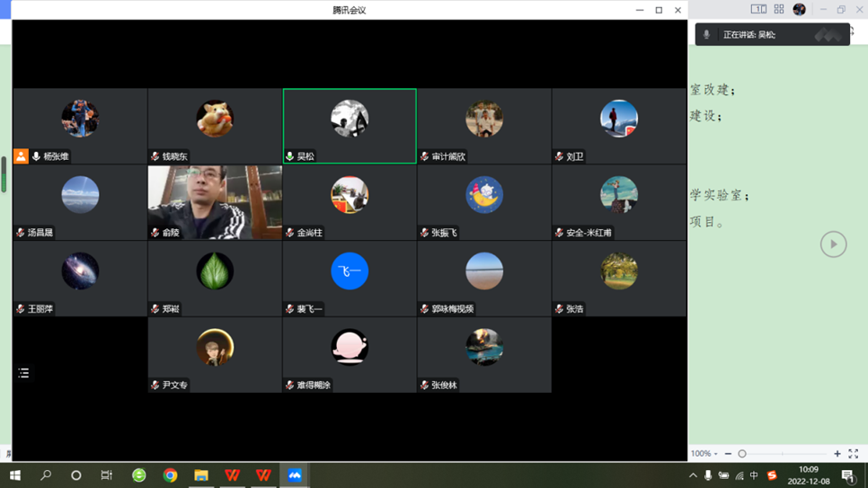868x488 pixels.
Task: Click the participant list icon at lower left
Action: click(x=23, y=373)
